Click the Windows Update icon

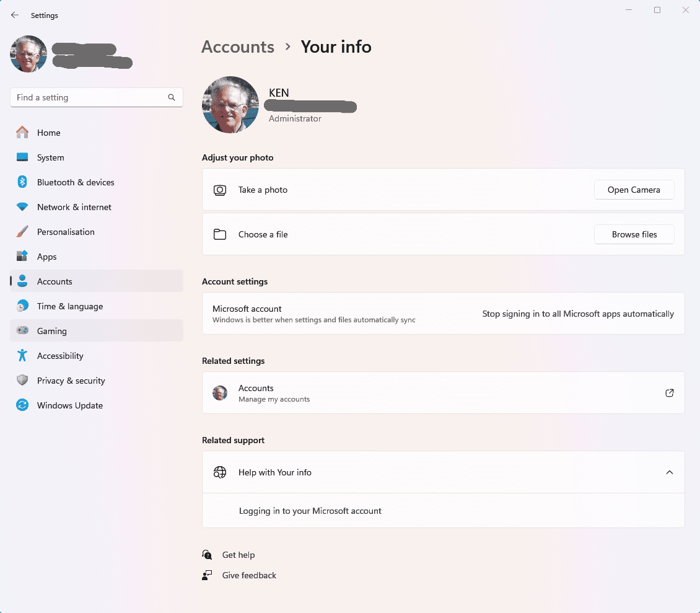[22, 405]
